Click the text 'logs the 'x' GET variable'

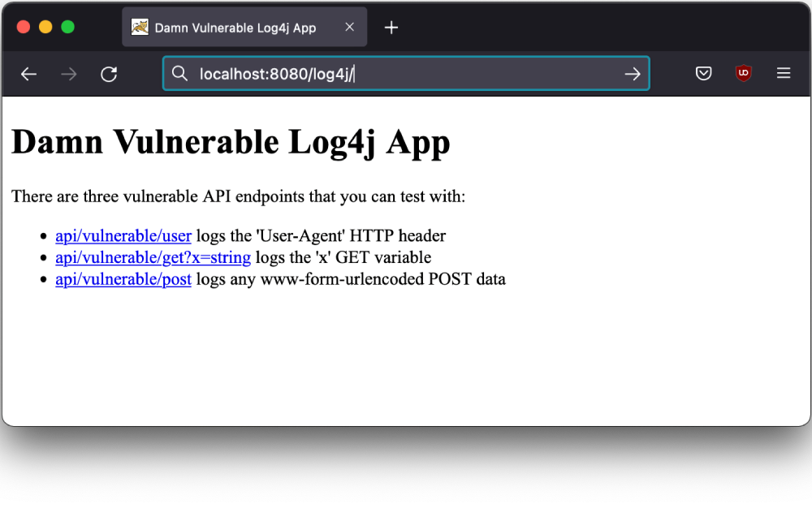pos(343,257)
